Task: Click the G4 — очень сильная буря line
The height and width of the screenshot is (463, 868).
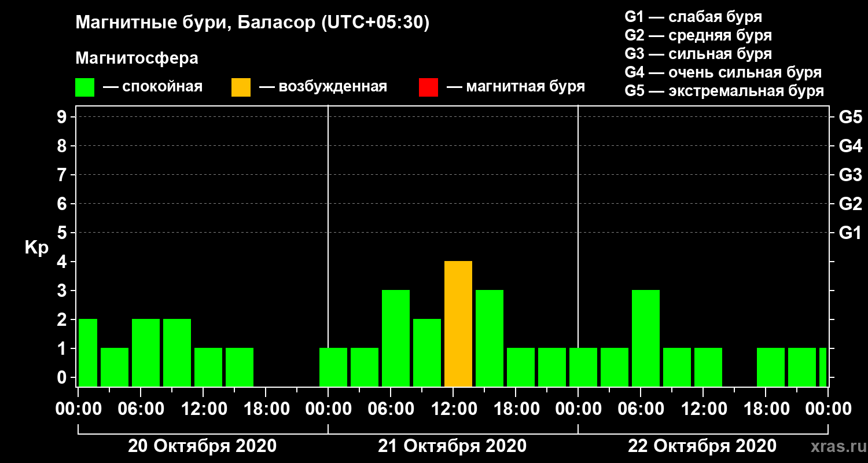Action: click(x=723, y=72)
